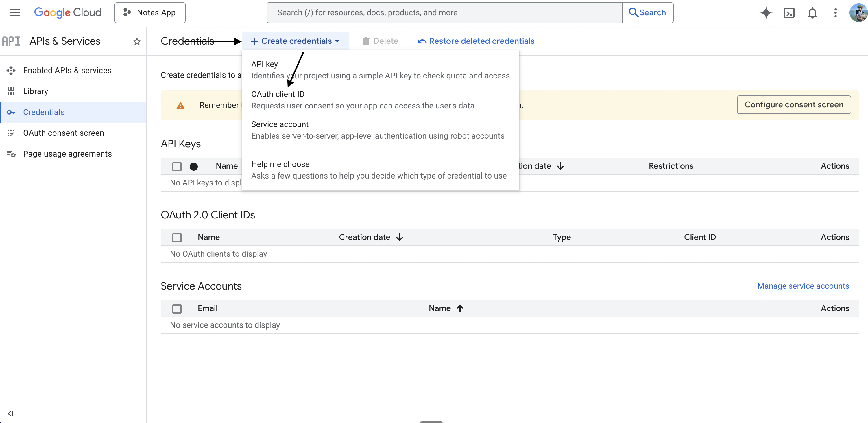Click the plus icon on Create credentials

click(x=254, y=41)
